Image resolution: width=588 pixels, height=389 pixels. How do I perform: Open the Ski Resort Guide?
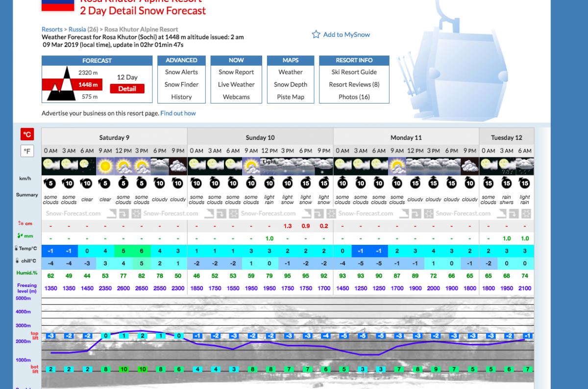[x=354, y=72]
